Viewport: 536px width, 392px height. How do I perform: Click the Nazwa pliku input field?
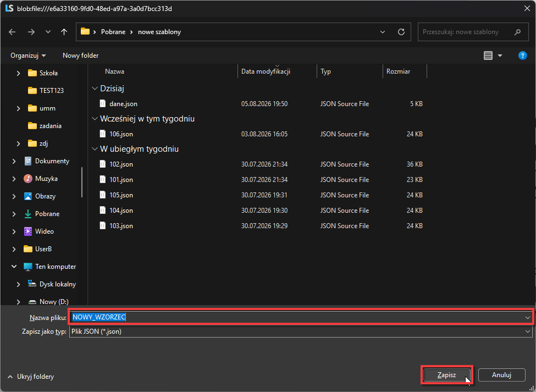tap(301, 317)
